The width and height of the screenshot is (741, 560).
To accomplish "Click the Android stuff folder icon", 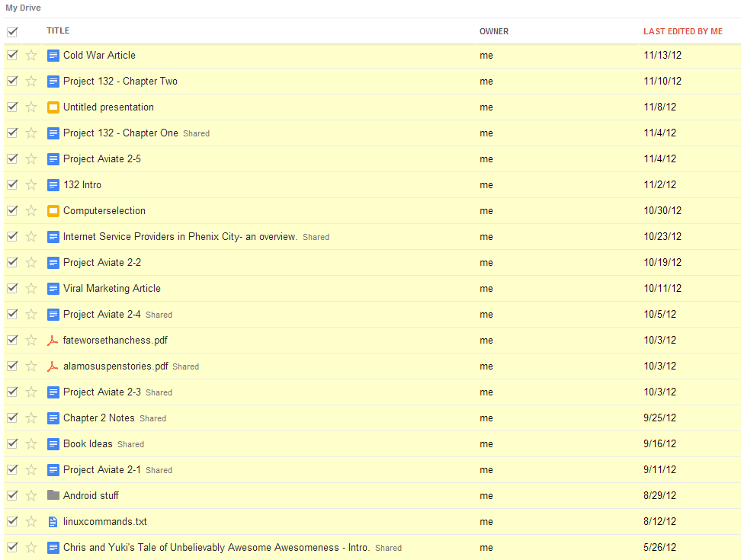I will coord(53,495).
